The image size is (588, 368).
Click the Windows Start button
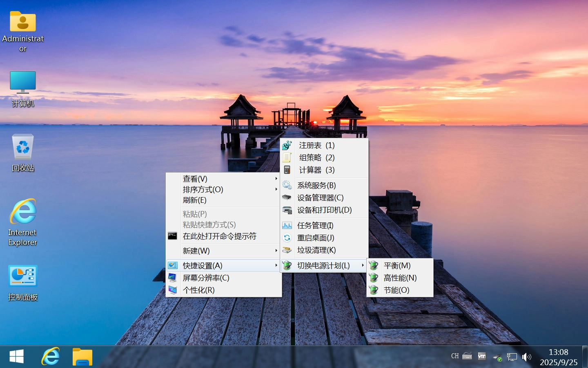tap(16, 356)
